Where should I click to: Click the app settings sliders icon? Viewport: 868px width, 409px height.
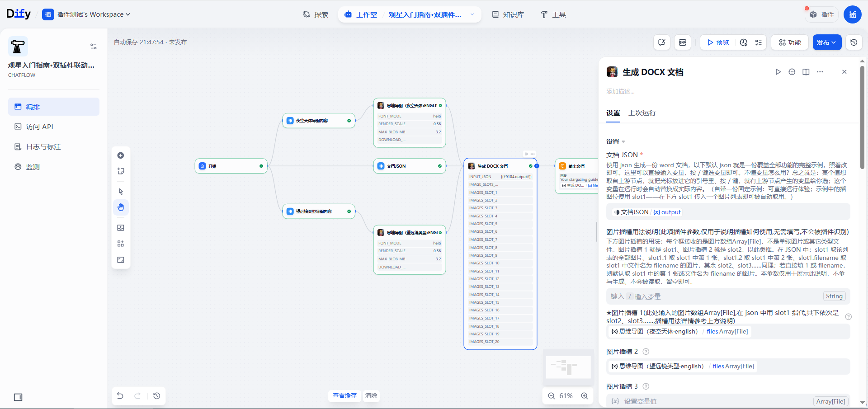click(x=94, y=47)
